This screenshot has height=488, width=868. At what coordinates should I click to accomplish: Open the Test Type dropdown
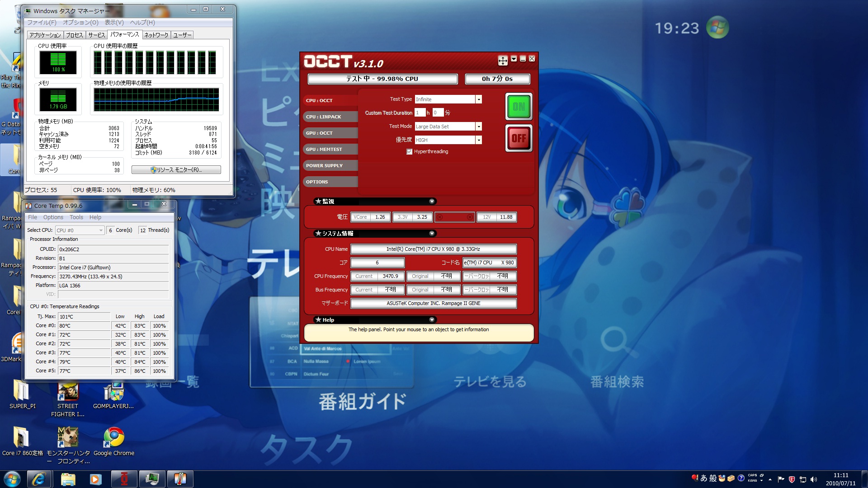478,99
